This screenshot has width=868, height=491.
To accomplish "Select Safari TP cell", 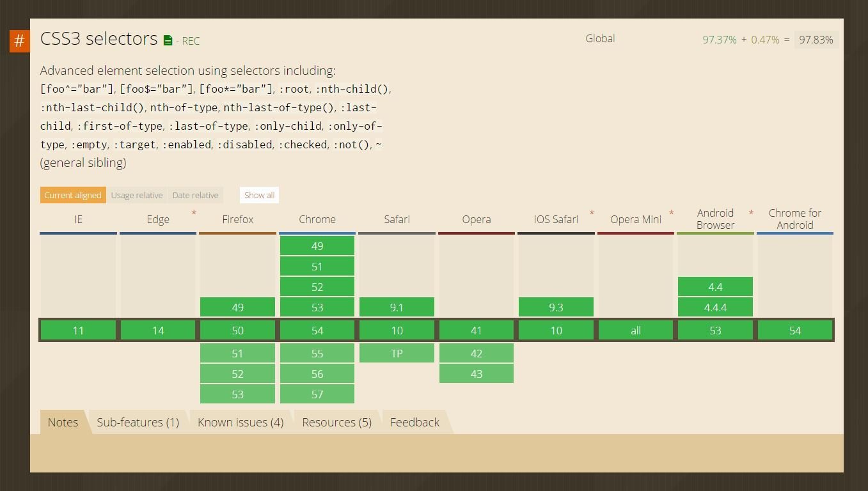I will coord(397,354).
